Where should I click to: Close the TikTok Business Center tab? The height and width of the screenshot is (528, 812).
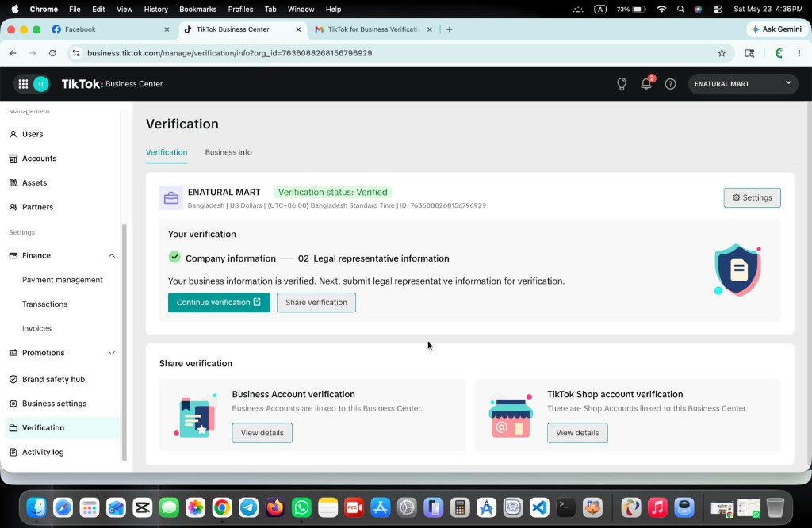pyautogui.click(x=298, y=29)
